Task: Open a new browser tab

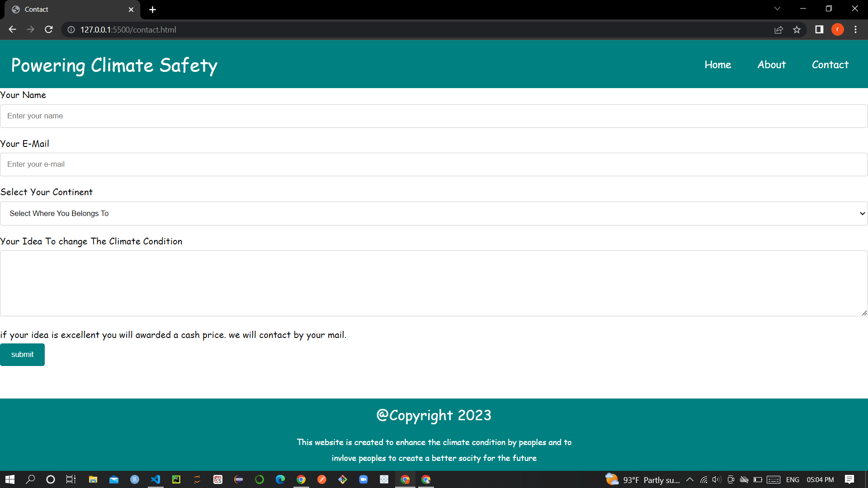Action: [152, 9]
